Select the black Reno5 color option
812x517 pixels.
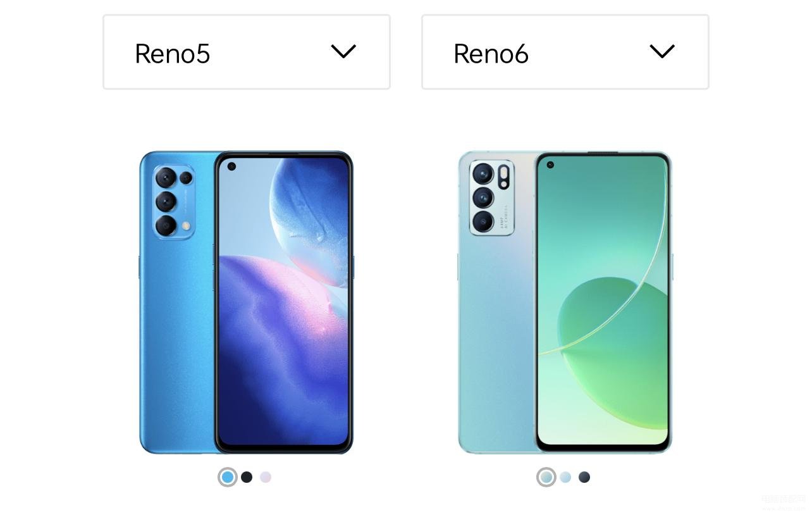[247, 477]
